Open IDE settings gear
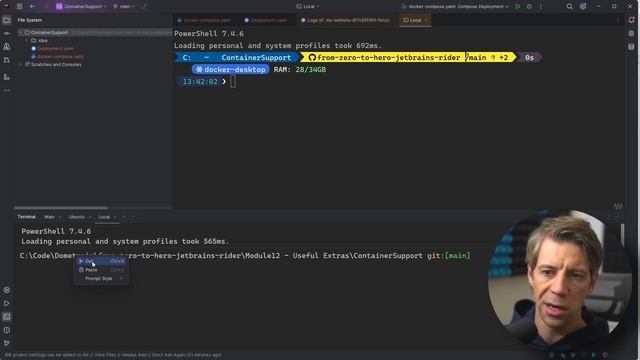The image size is (640, 360). tap(583, 7)
